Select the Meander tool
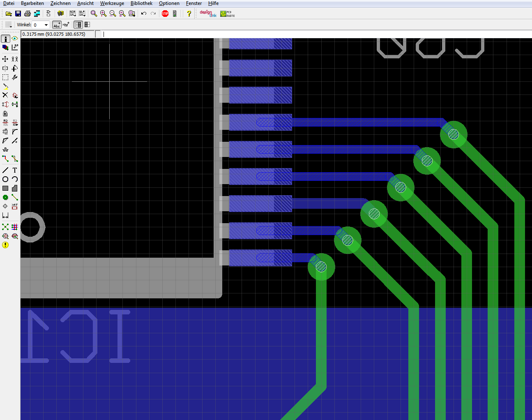532x420 pixels. (5, 150)
